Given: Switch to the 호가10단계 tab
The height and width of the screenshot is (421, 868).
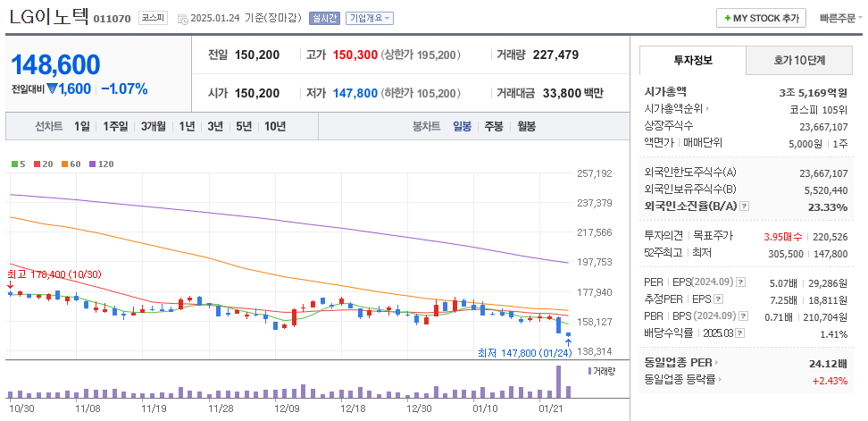Looking at the screenshot, I should click(798, 61).
